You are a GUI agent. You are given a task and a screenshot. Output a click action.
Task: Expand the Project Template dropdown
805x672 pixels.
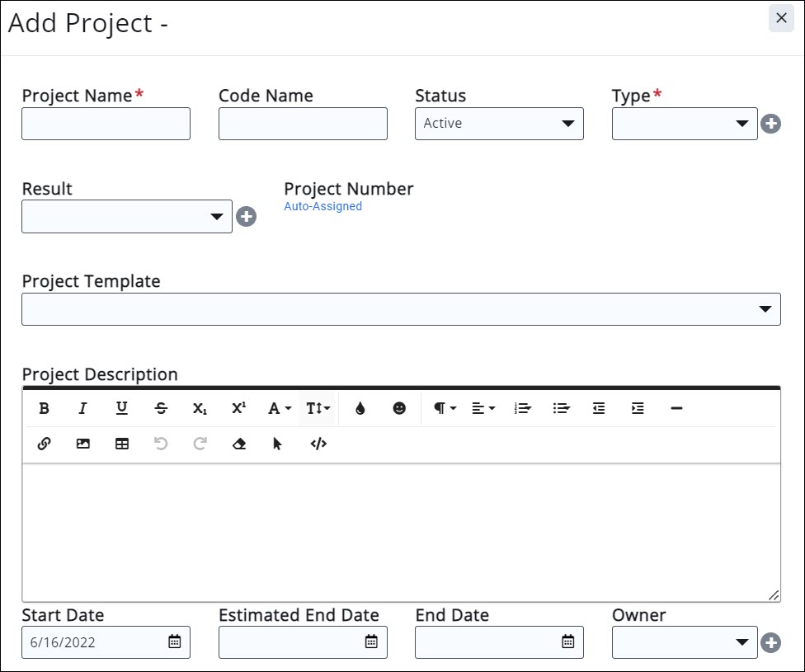point(401,309)
